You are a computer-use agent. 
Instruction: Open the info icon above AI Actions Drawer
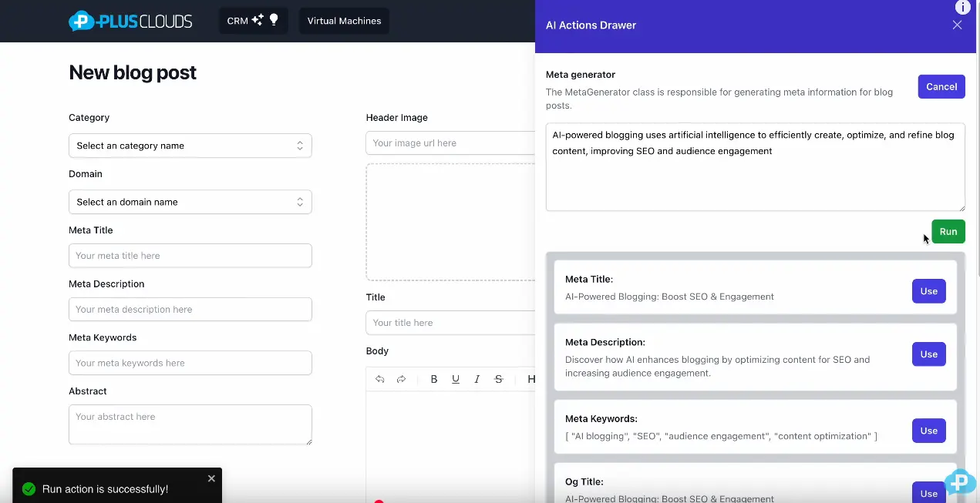click(962, 7)
